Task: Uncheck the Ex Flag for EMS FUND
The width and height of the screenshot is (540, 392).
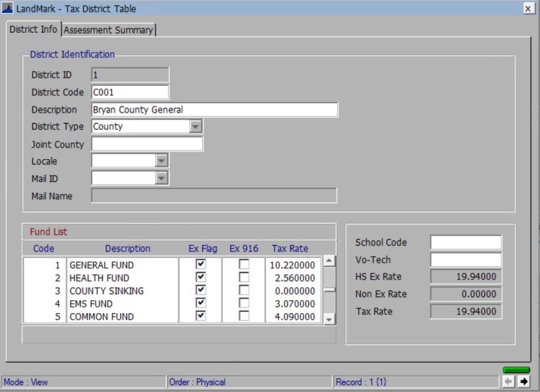Action: (x=200, y=303)
